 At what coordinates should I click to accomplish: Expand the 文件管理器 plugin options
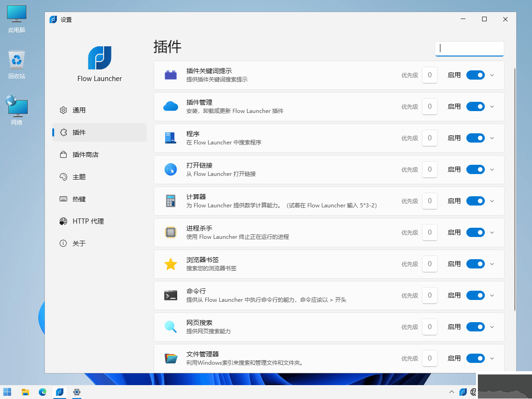click(x=492, y=358)
